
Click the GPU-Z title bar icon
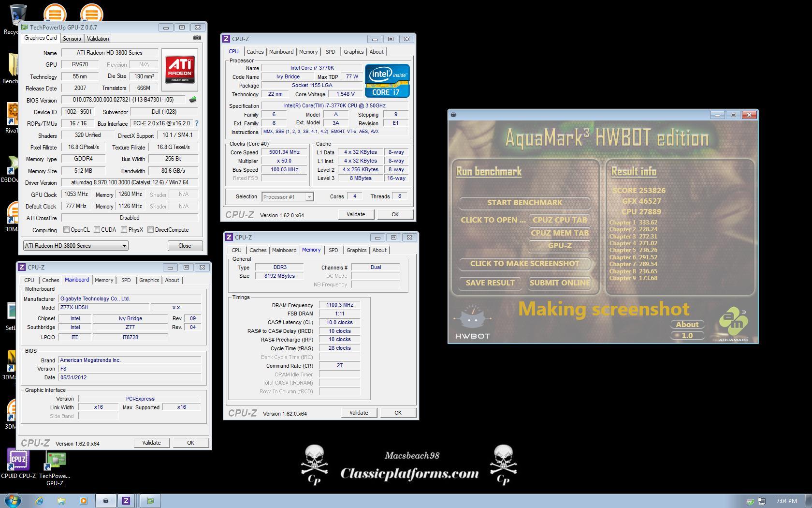point(24,27)
